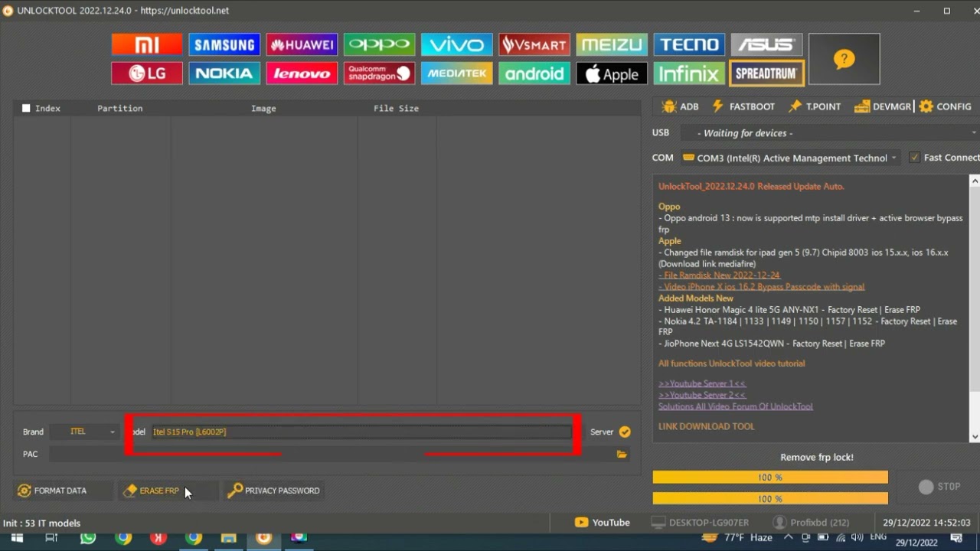Open Windows Start menu
980x551 pixels.
point(16,538)
